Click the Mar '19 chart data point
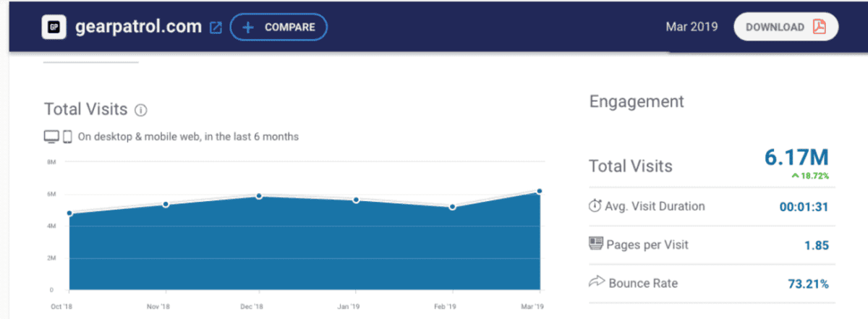Viewport: 868px width, 319px height. [x=540, y=191]
